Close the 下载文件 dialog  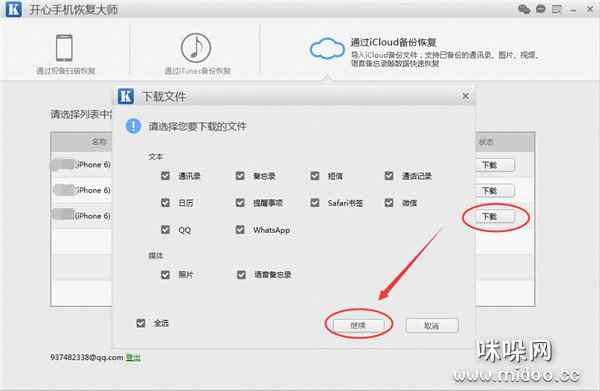tap(465, 96)
